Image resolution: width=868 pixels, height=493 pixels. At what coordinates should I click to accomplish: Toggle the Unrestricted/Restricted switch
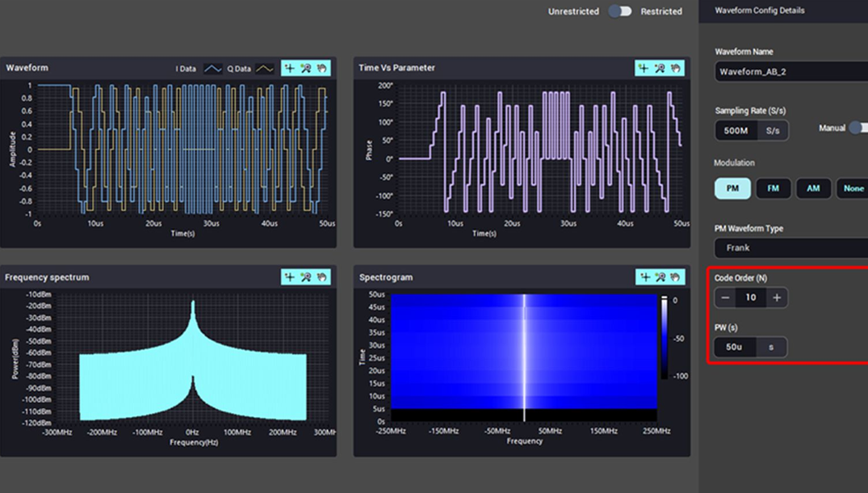click(620, 11)
